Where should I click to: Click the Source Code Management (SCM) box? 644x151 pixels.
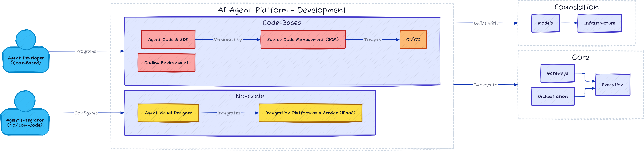coord(303,39)
